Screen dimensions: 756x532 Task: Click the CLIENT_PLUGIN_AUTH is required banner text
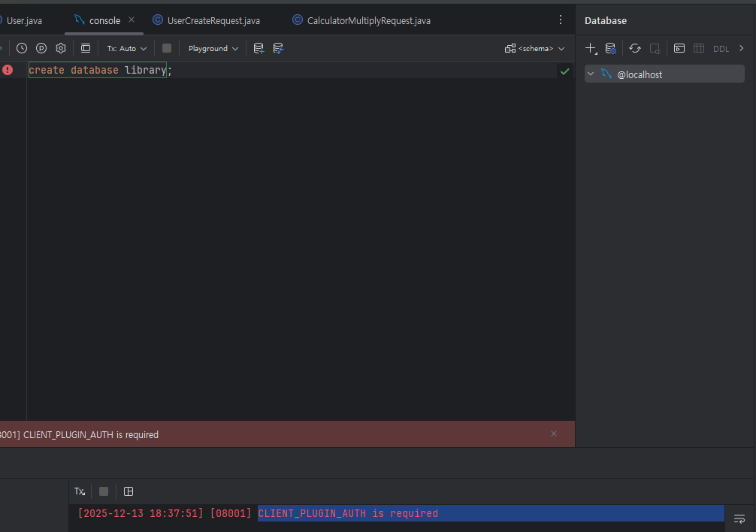coord(91,434)
